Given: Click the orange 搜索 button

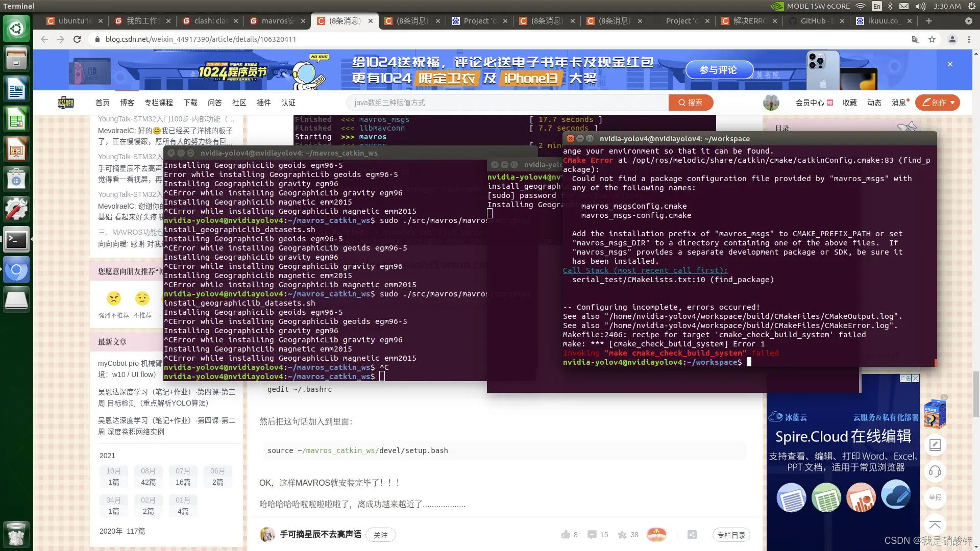Looking at the screenshot, I should (691, 103).
